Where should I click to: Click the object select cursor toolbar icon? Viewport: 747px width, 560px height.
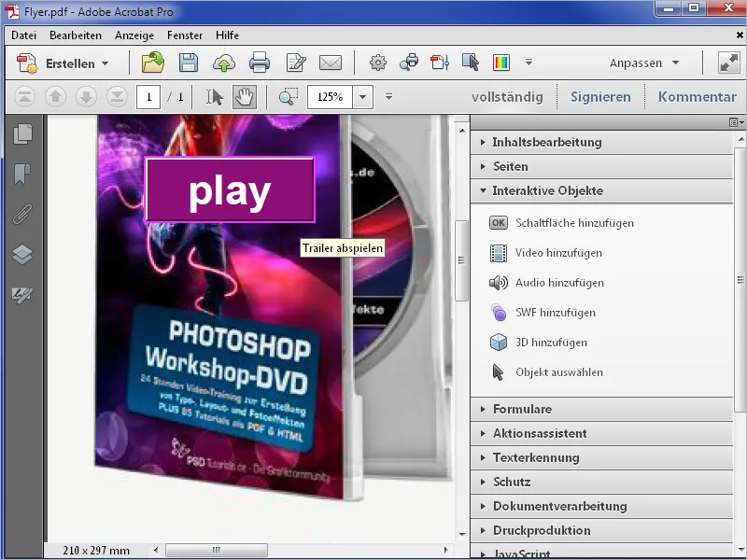tap(471, 63)
